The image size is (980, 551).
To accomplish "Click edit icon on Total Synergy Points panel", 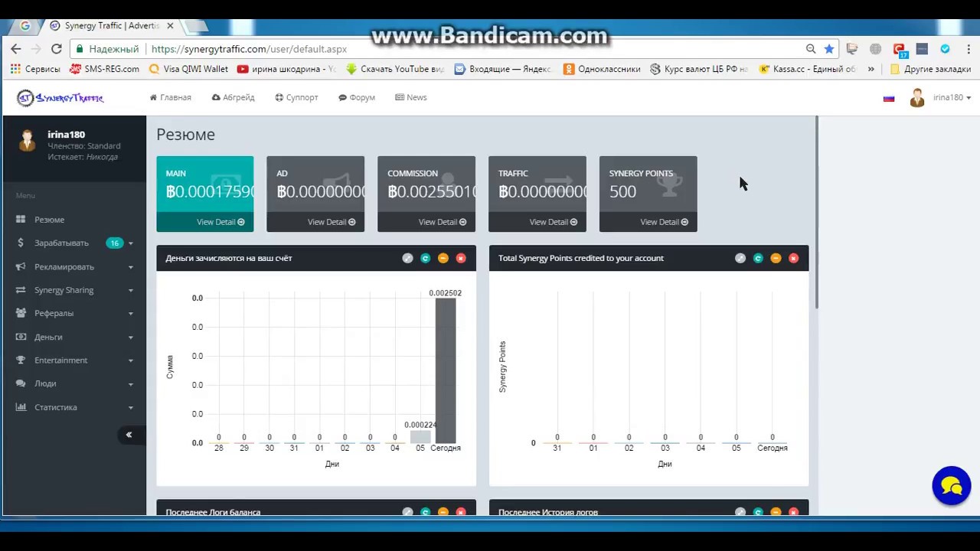I will 740,258.
